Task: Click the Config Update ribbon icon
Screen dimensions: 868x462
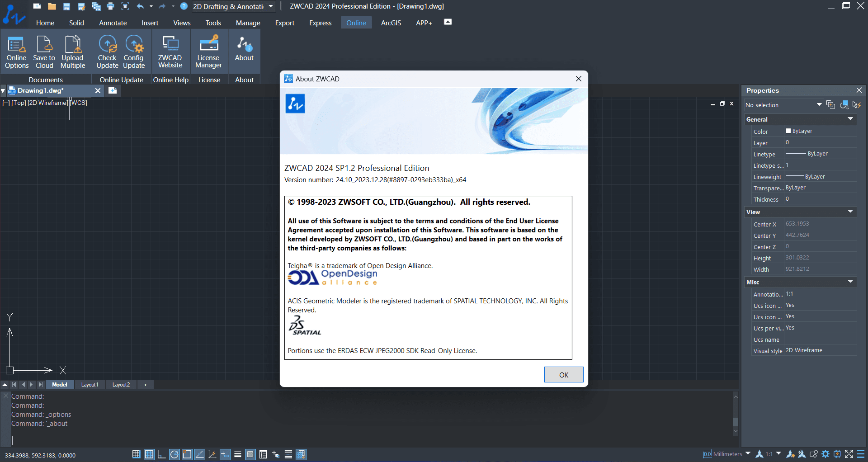Action: [x=134, y=52]
